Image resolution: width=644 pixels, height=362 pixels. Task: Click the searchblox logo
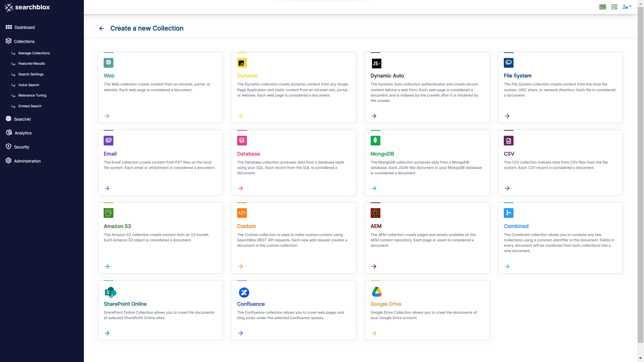click(x=28, y=7)
